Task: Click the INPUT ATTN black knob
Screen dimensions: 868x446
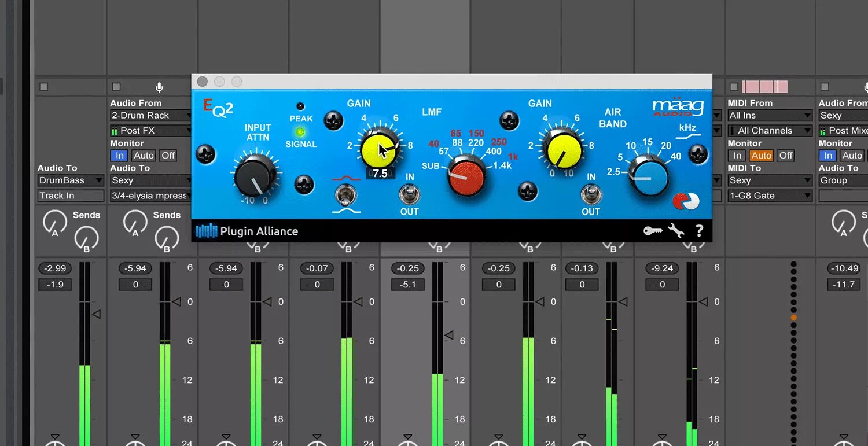Action: (255, 176)
